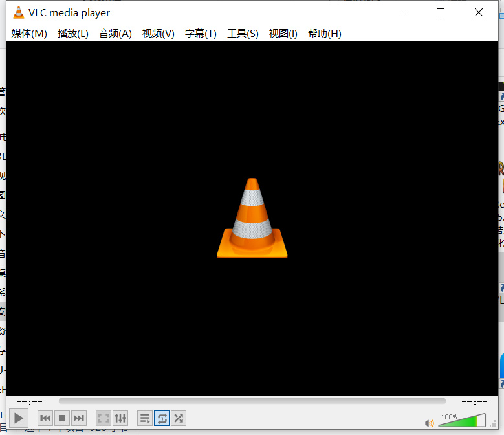Open the 音频(A) menu
Image resolution: width=504 pixels, height=435 pixels.
tap(115, 34)
